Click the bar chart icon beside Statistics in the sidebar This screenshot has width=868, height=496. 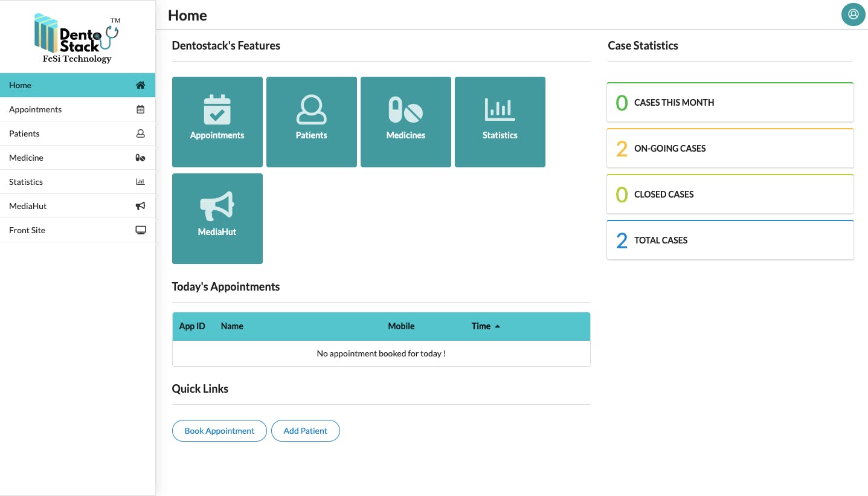click(140, 182)
